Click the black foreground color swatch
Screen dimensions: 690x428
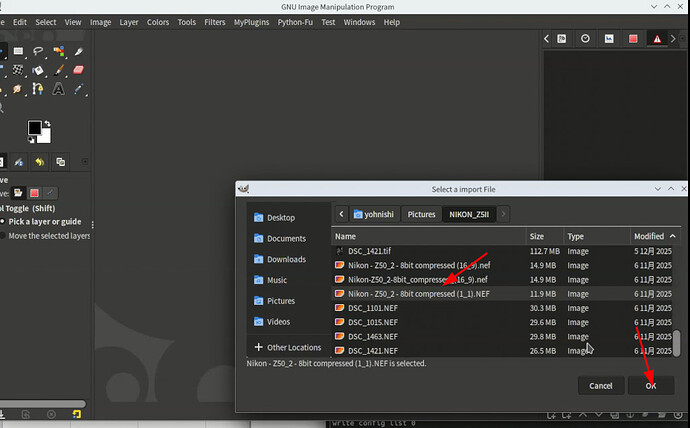[34, 128]
